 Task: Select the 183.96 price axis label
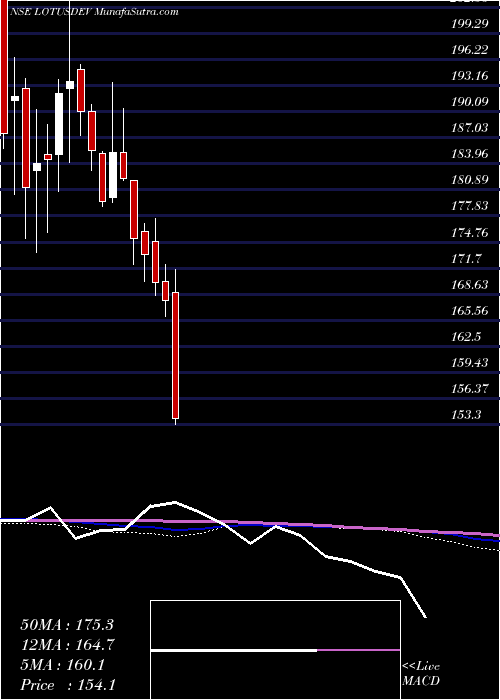pos(470,154)
